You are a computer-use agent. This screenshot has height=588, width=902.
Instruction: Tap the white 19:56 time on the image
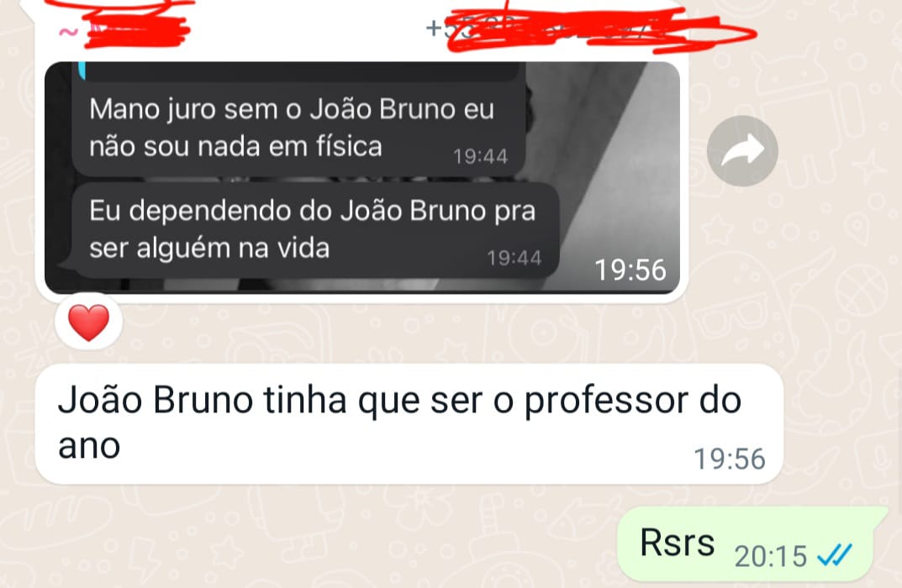coord(630,270)
